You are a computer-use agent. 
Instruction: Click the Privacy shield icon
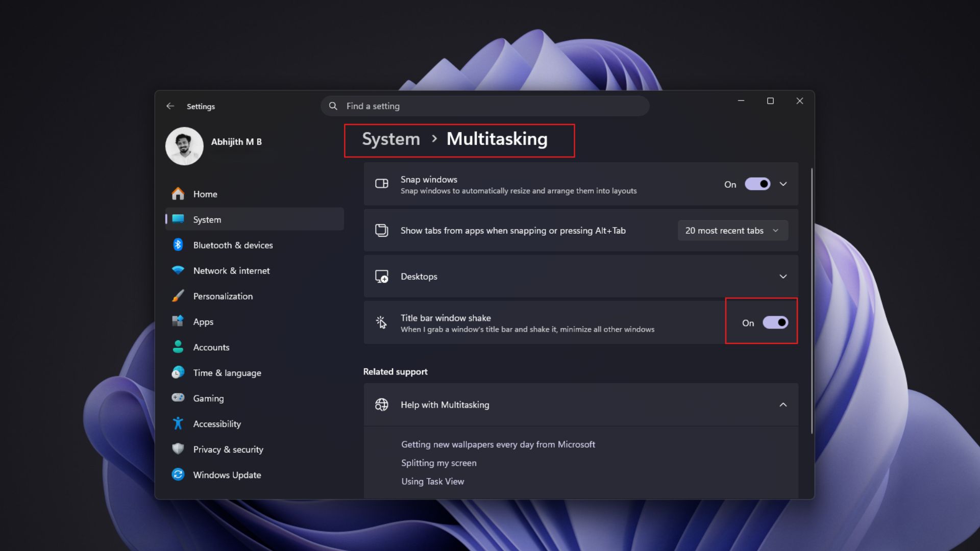178,449
